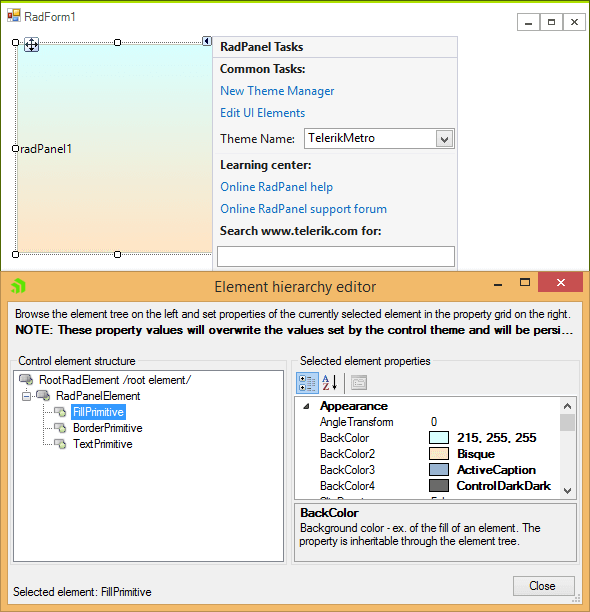
Task: Click top-middle sizing handle of radPanel1
Action: tap(117, 42)
